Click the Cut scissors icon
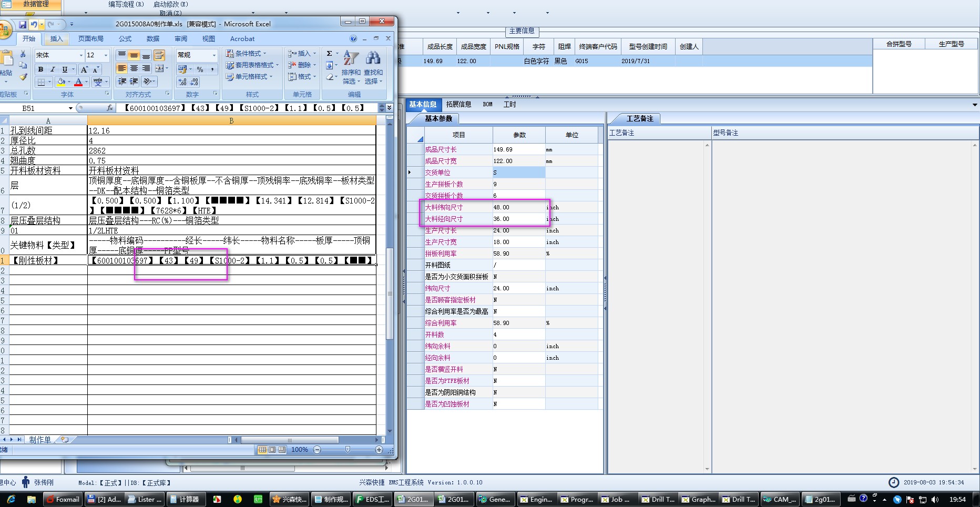This screenshot has height=507, width=980. point(23,54)
